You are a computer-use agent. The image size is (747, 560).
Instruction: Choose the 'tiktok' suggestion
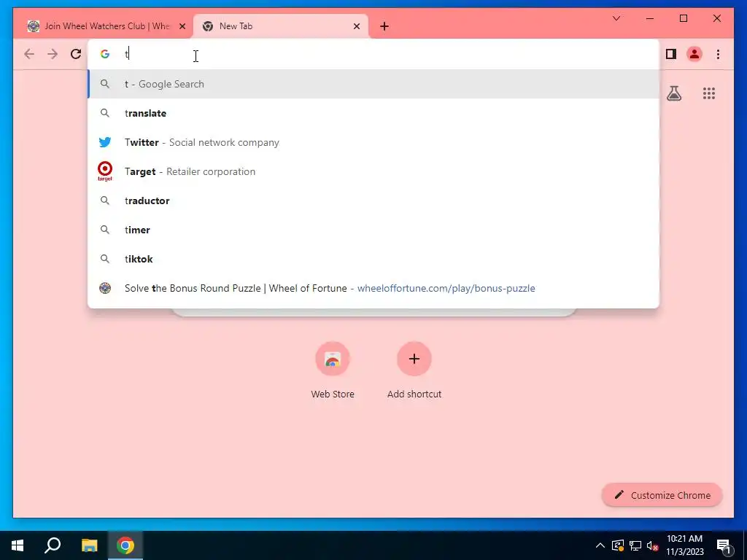click(373, 259)
